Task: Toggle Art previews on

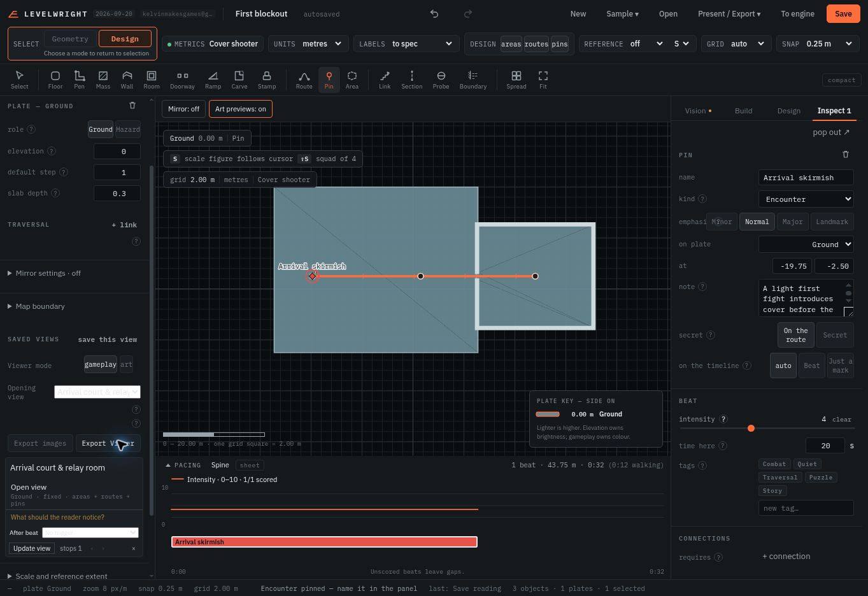Action: (241, 109)
